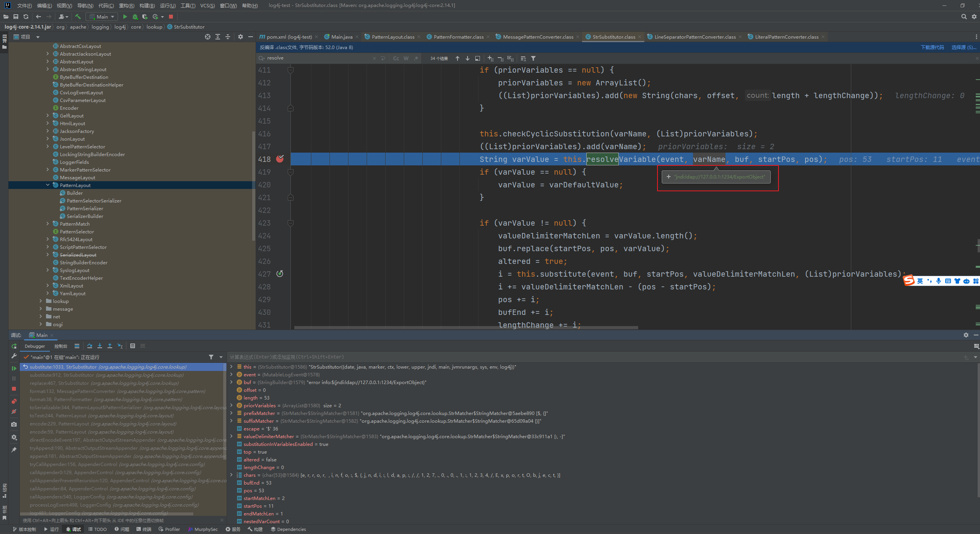The height and width of the screenshot is (534, 980).
Task: Click the project tree vertical scrollbar
Action: tap(253, 185)
